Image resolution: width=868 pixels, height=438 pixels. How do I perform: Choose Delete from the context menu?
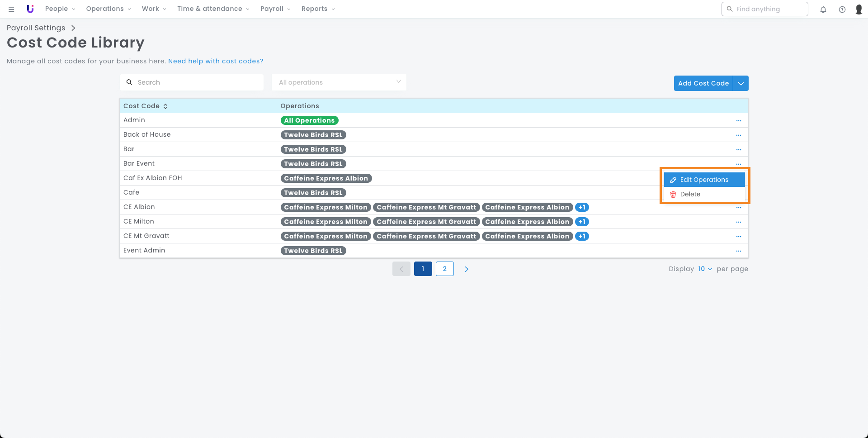(690, 194)
